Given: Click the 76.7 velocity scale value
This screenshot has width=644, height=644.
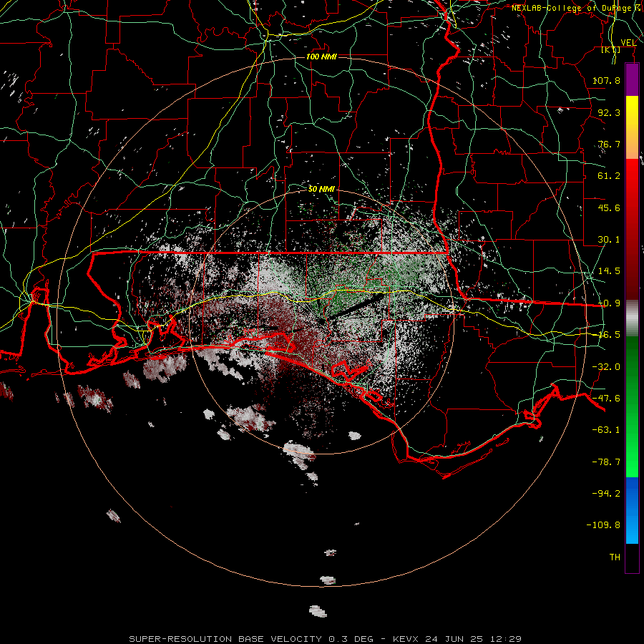Looking at the screenshot, I should [x=609, y=144].
